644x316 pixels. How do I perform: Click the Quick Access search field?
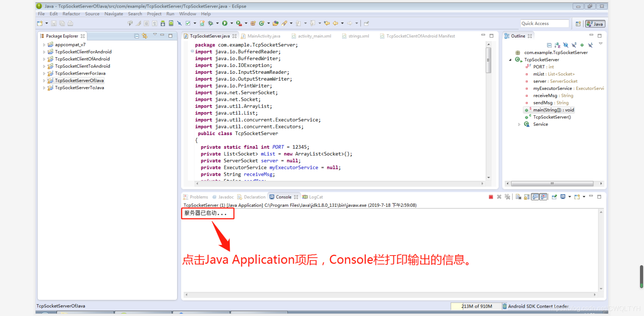pyautogui.click(x=545, y=23)
